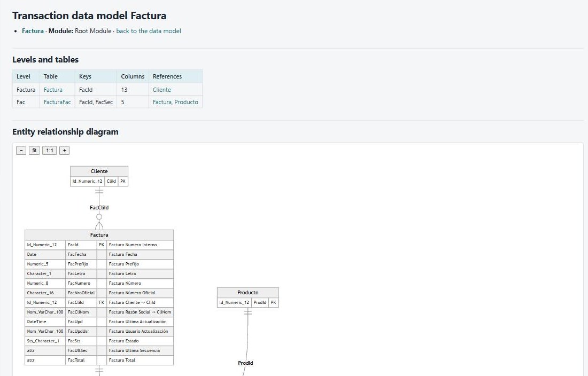588x376 pixels.
Task: Reset the diagram zoom to 1:1
Action: pos(50,151)
